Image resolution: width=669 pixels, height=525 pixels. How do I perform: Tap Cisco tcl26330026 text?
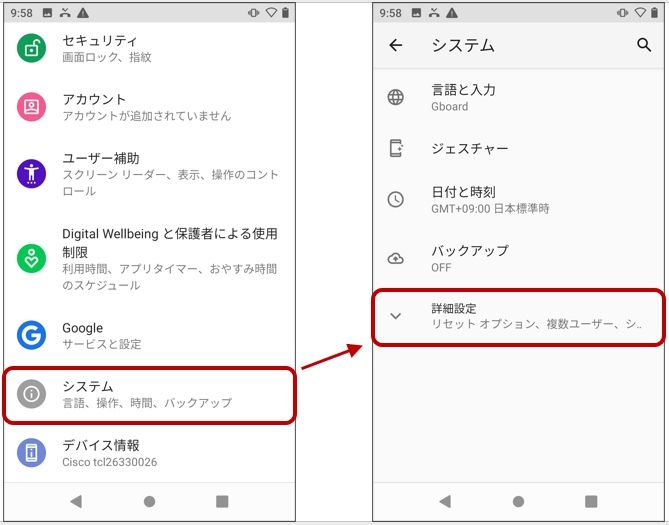[110, 462]
